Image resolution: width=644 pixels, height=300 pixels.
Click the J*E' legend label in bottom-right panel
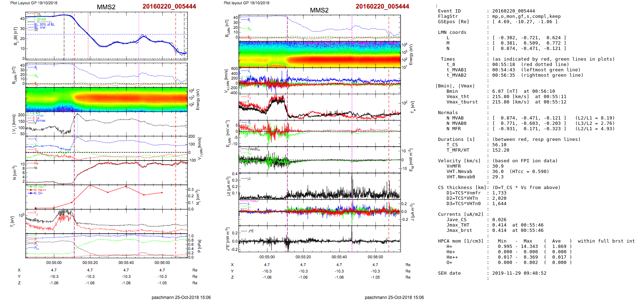click(x=251, y=231)
